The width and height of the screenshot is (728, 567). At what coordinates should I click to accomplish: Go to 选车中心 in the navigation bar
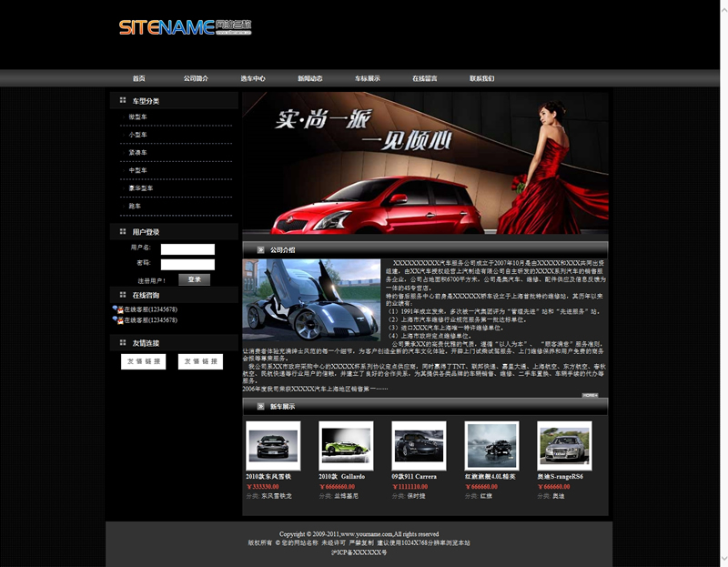[x=253, y=79]
